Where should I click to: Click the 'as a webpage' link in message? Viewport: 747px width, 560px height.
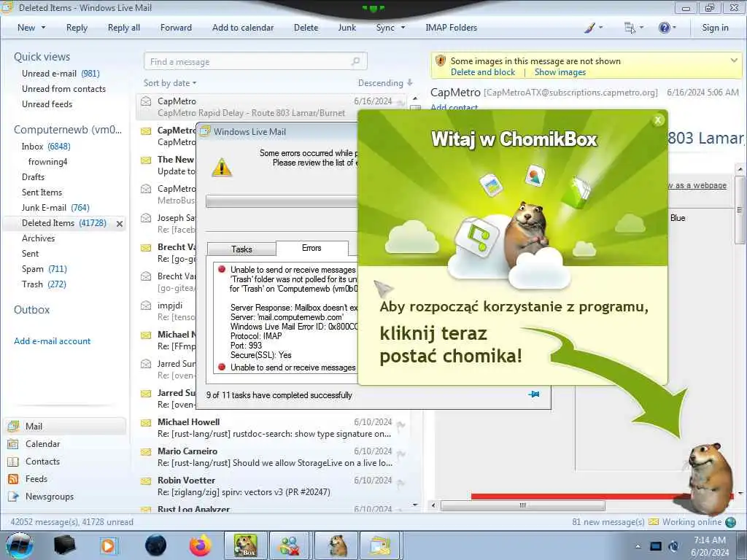pos(697,185)
